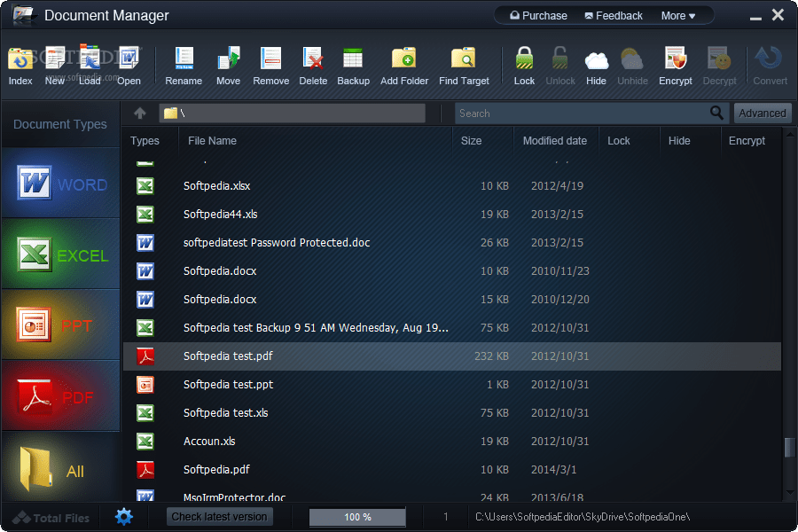Click the Find Target icon
This screenshot has height=532, width=798.
464,58
